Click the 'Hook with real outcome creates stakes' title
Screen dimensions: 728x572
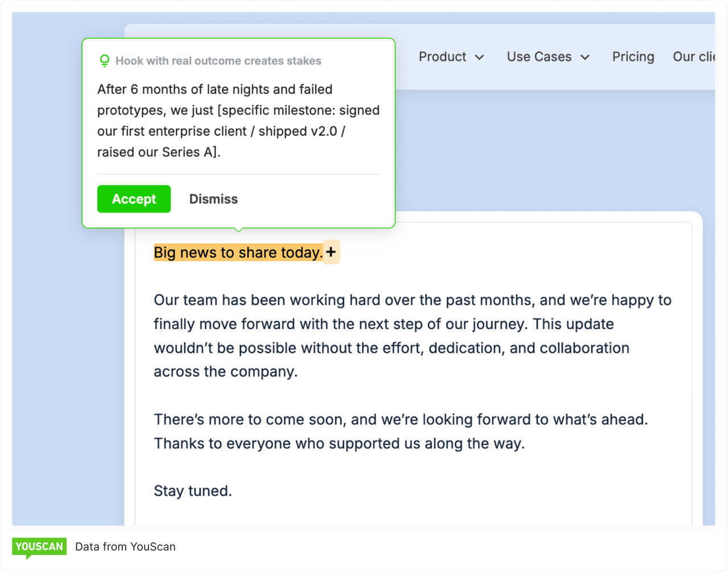click(x=218, y=61)
